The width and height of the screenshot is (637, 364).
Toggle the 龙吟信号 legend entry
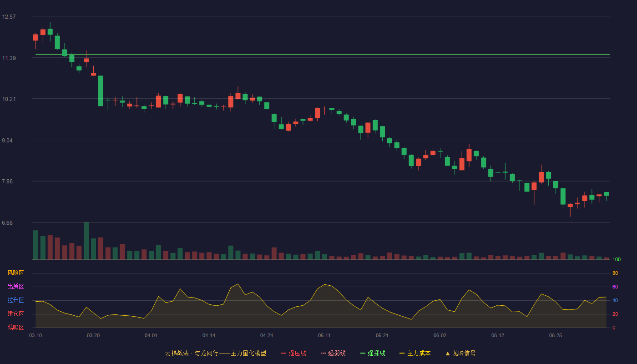pyautogui.click(x=460, y=353)
